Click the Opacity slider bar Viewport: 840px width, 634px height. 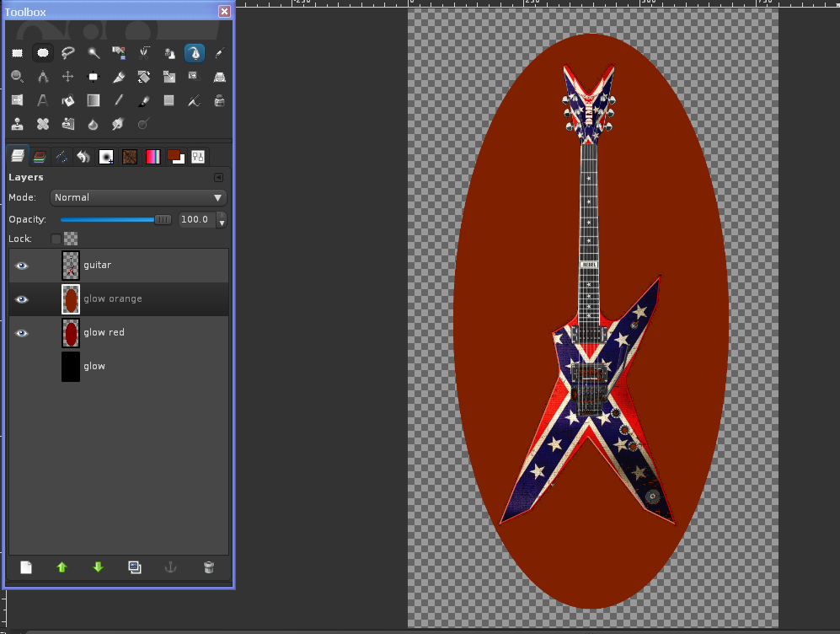pos(115,219)
